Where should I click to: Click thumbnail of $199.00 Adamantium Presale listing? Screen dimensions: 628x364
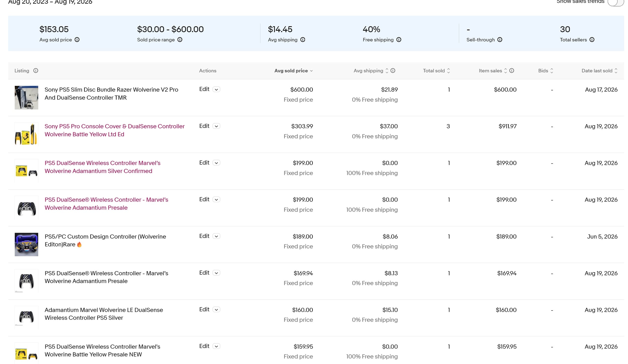[x=26, y=208]
